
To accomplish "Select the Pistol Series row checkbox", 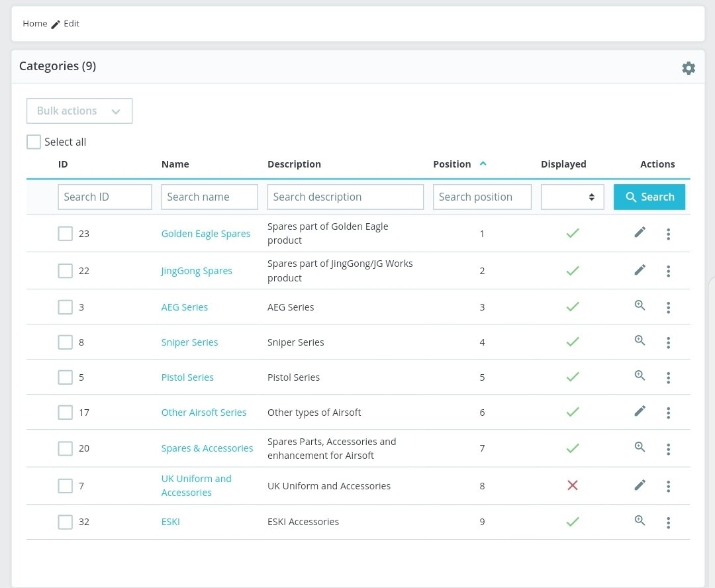I will [x=65, y=377].
